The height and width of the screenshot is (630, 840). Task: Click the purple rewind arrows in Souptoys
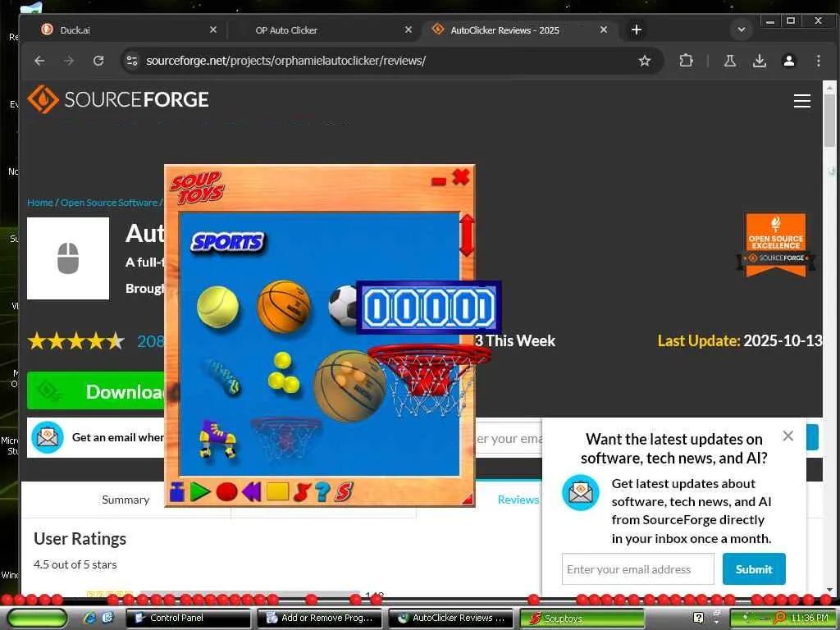(251, 491)
